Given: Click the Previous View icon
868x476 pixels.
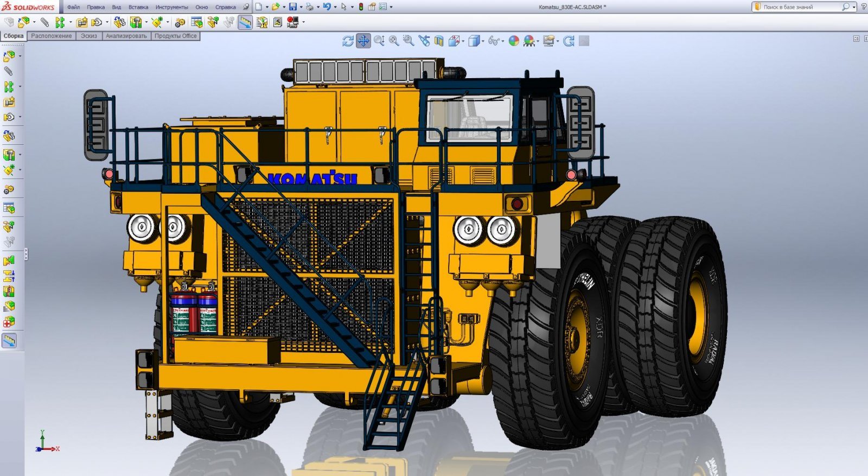Looking at the screenshot, I should coord(424,41).
